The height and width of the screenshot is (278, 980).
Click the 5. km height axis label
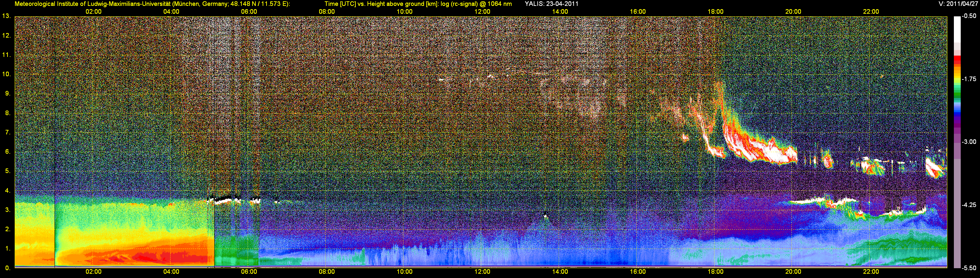pos(8,171)
